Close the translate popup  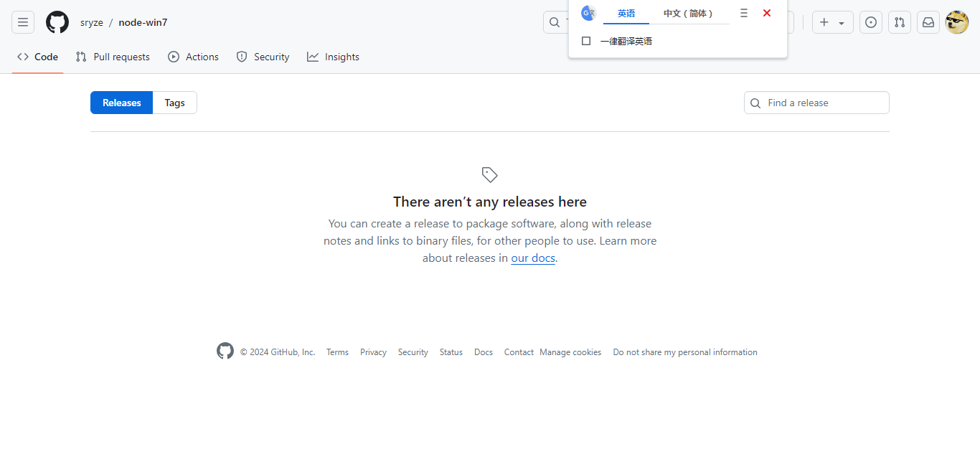coord(767,13)
